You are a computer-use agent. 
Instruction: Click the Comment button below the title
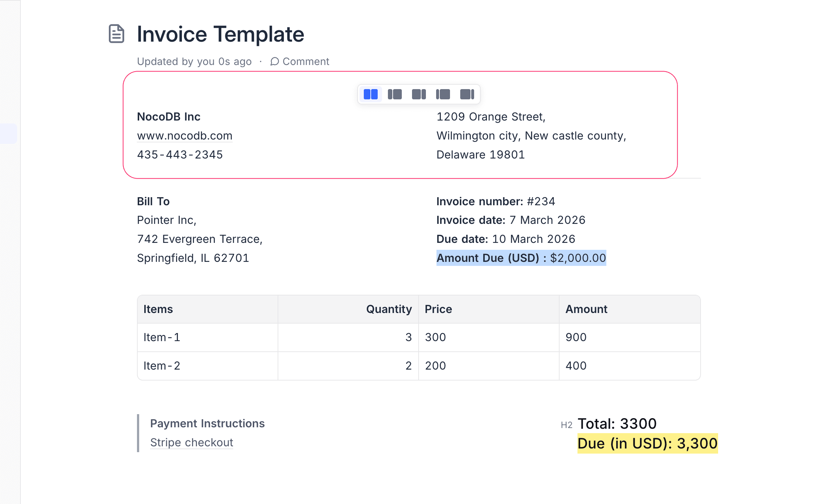[x=300, y=61]
